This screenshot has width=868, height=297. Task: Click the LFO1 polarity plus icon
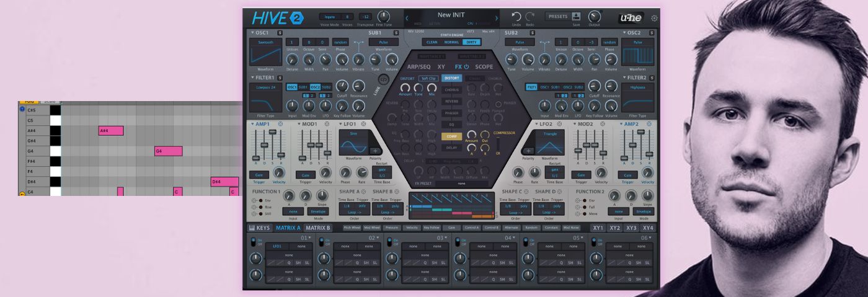[x=375, y=151]
